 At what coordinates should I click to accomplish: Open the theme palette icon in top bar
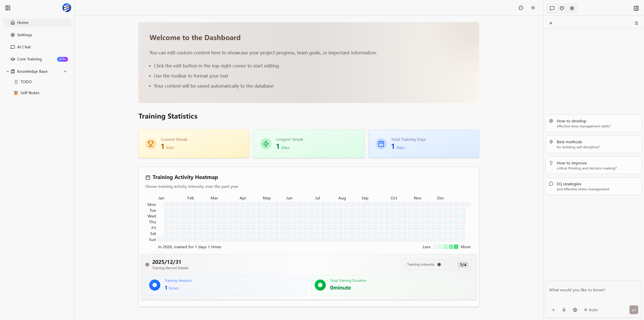[562, 8]
